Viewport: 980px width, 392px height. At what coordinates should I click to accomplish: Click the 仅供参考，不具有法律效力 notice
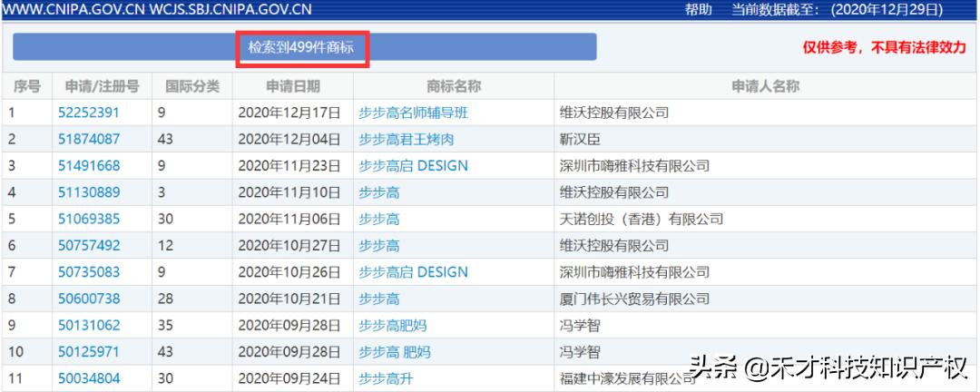pyautogui.click(x=885, y=47)
